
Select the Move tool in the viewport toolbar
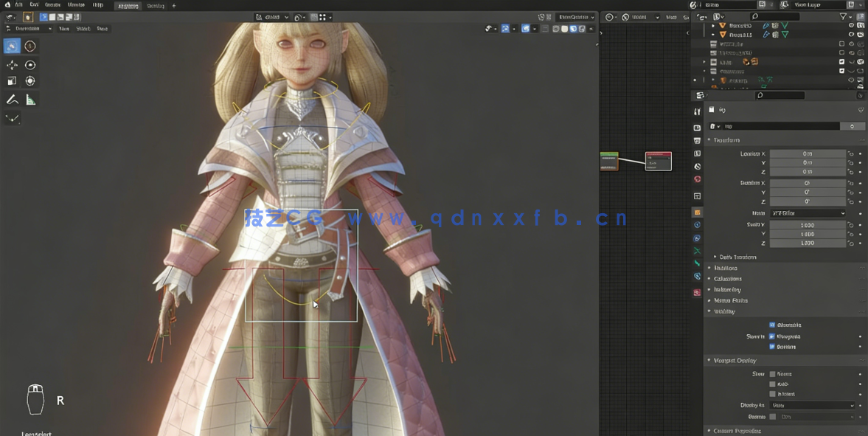point(12,65)
